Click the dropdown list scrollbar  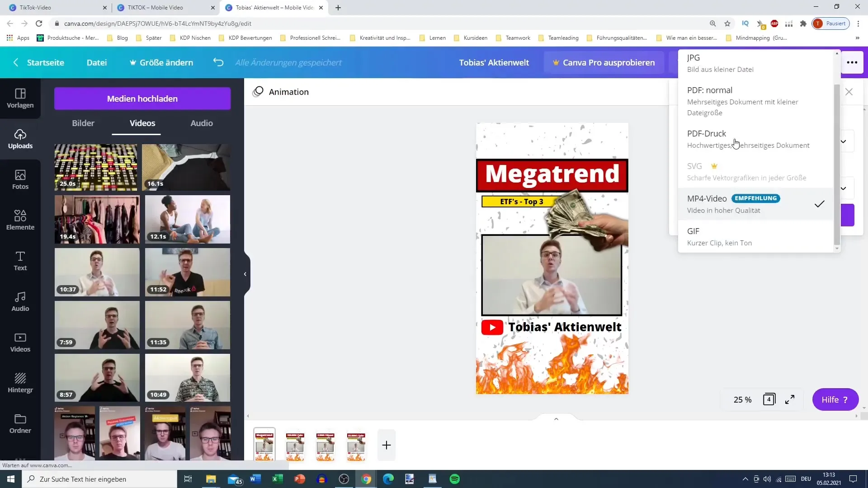coord(837,164)
